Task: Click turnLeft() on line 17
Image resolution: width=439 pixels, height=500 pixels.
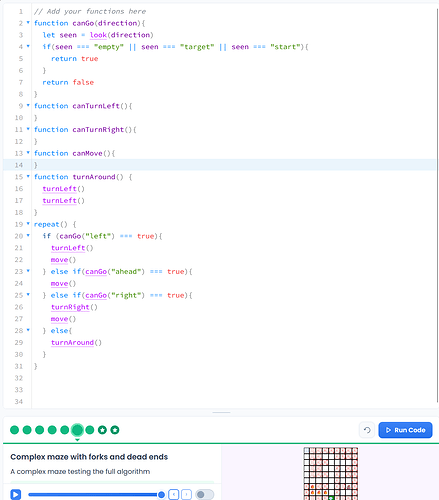Action: point(64,201)
